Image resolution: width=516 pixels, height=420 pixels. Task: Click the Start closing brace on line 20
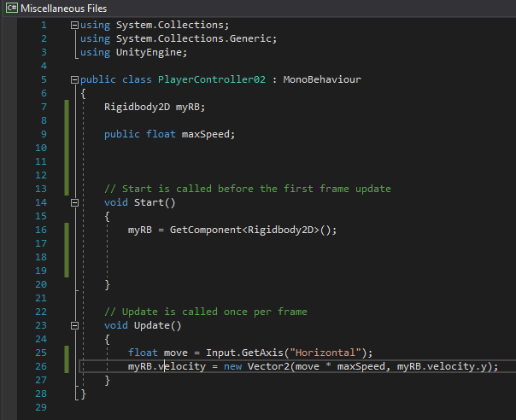107,284
